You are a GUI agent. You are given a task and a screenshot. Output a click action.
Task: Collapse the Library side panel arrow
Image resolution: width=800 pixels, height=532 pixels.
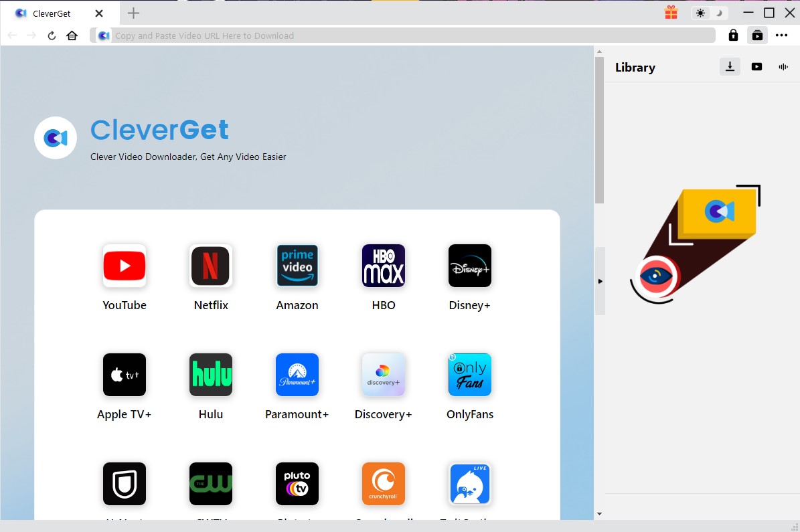tap(600, 281)
